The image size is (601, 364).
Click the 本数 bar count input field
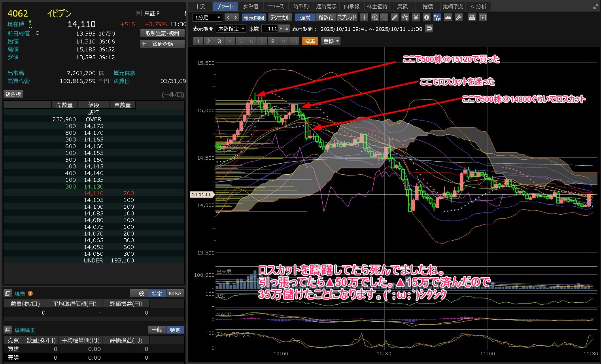pyautogui.click(x=270, y=29)
